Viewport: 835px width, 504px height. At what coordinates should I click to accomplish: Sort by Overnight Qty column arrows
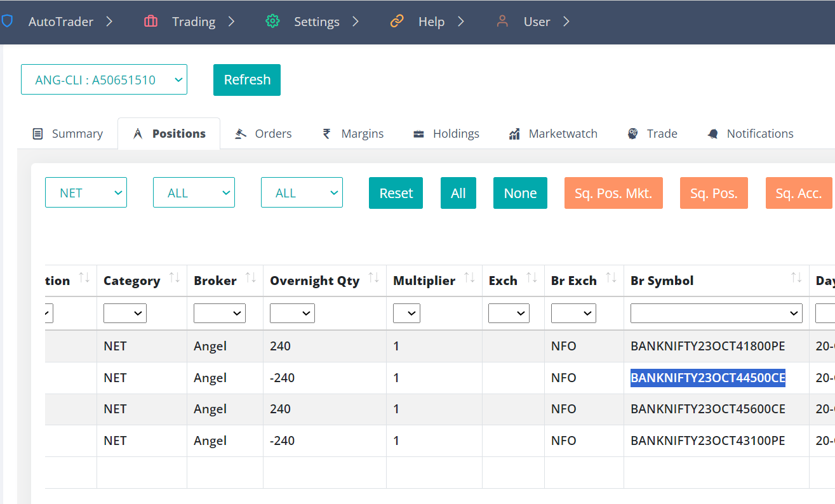[374, 278]
